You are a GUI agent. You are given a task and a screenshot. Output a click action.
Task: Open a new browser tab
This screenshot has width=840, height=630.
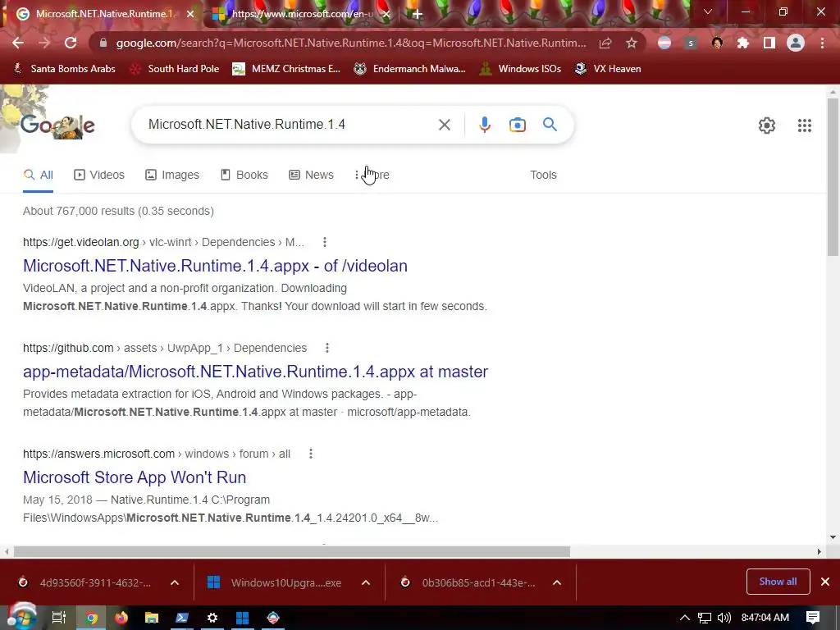[x=418, y=14]
